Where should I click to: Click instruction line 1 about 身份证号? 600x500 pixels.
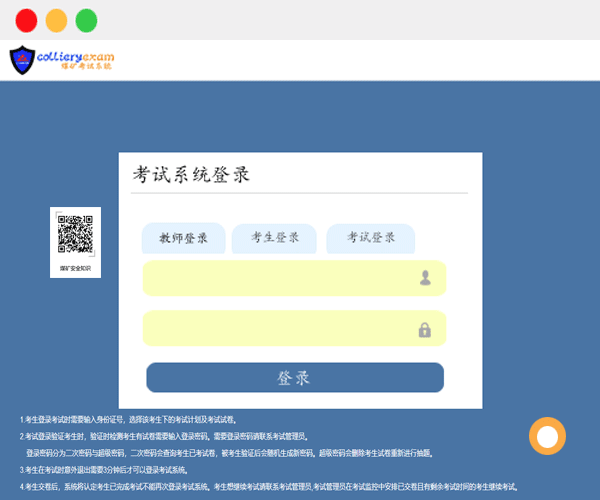click(x=130, y=419)
